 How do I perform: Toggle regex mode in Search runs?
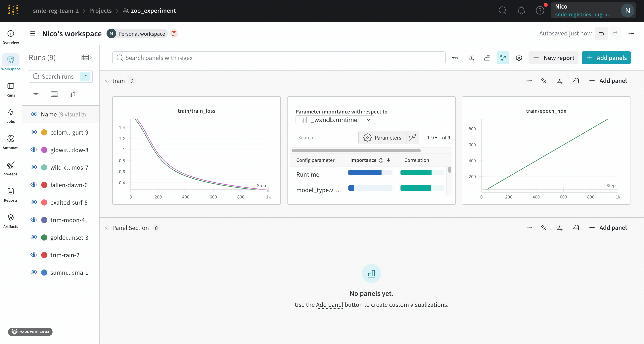(85, 76)
